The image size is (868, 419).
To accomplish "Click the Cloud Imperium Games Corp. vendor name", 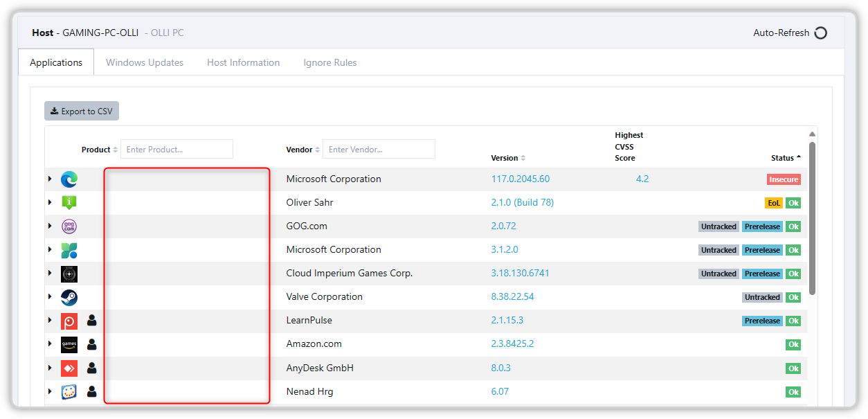I will [x=350, y=273].
